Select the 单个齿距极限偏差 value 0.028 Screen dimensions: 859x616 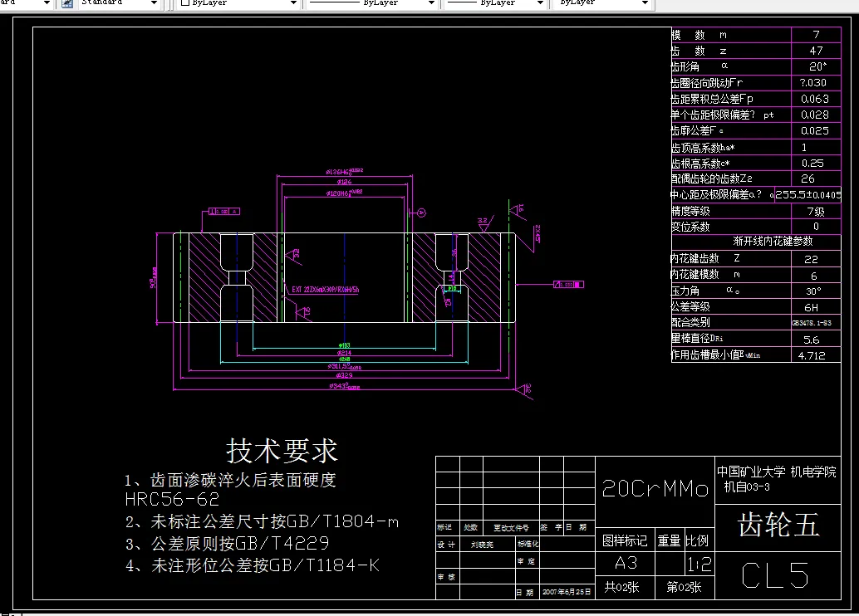coord(815,115)
